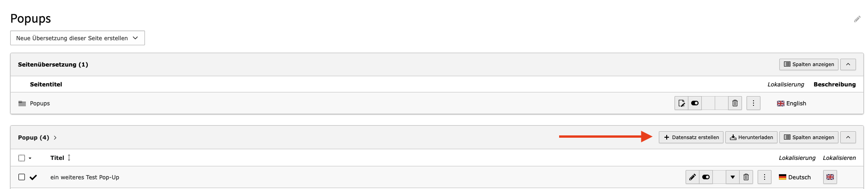Toggle visibility of the Popups translation

695,103
